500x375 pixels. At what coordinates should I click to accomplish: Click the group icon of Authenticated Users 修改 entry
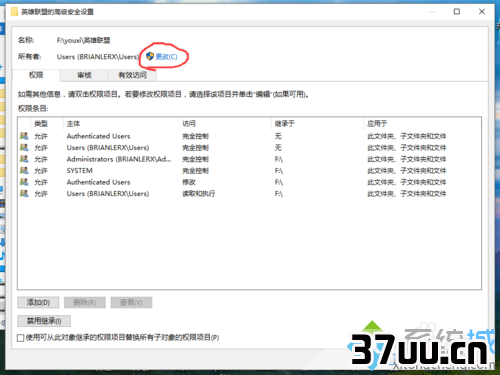(x=24, y=182)
